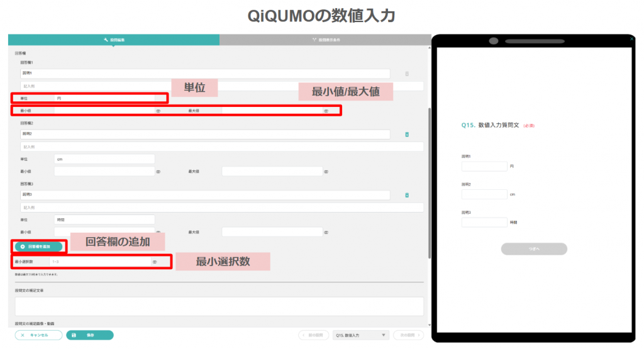Click the 最大値 field of 回答欄1
The width and height of the screenshot is (644, 349).
[272, 111]
